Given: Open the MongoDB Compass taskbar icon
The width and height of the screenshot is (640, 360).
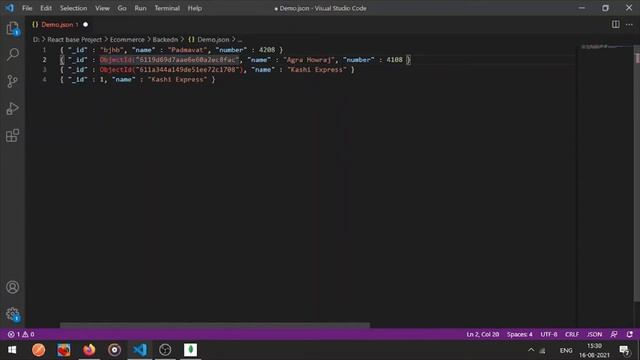Looking at the screenshot, I should point(190,350).
